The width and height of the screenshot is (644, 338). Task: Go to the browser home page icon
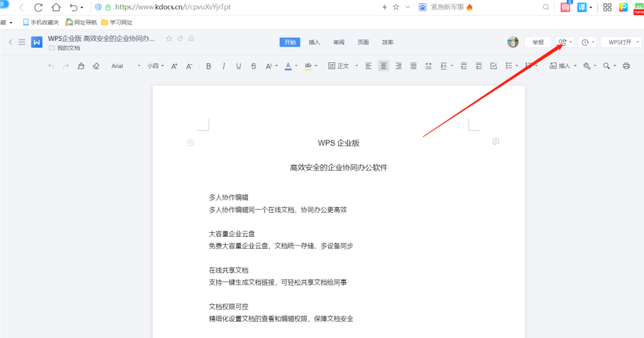tap(56, 7)
